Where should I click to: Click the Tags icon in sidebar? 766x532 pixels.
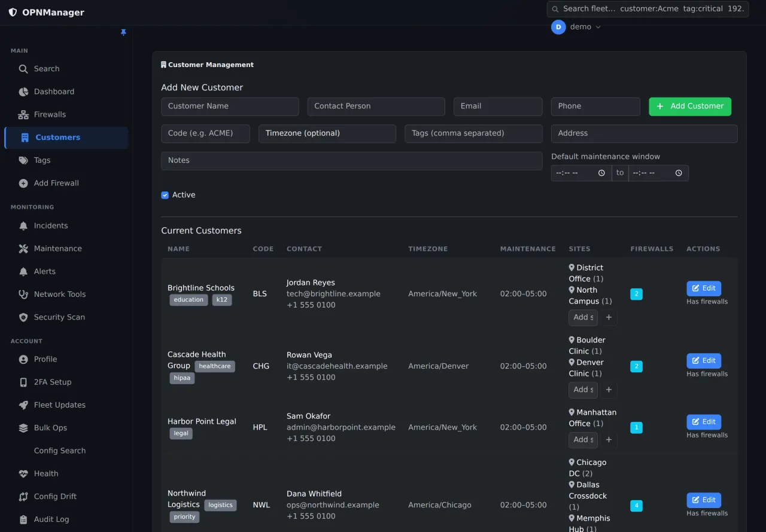[x=23, y=160]
